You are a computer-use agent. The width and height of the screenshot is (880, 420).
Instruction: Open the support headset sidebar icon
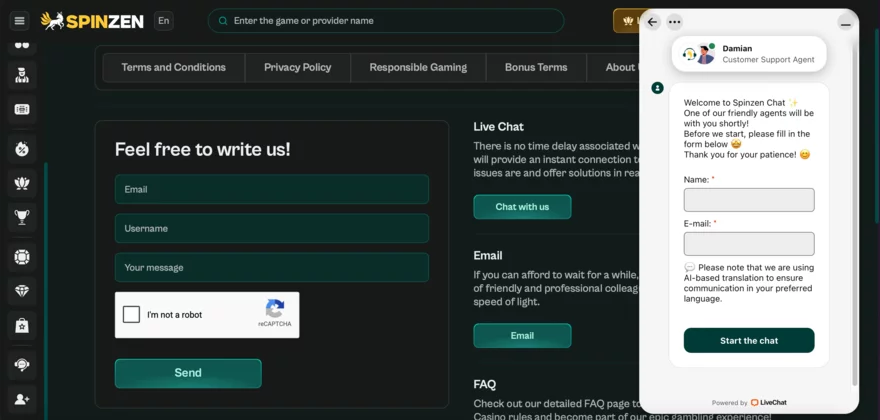[22, 365]
